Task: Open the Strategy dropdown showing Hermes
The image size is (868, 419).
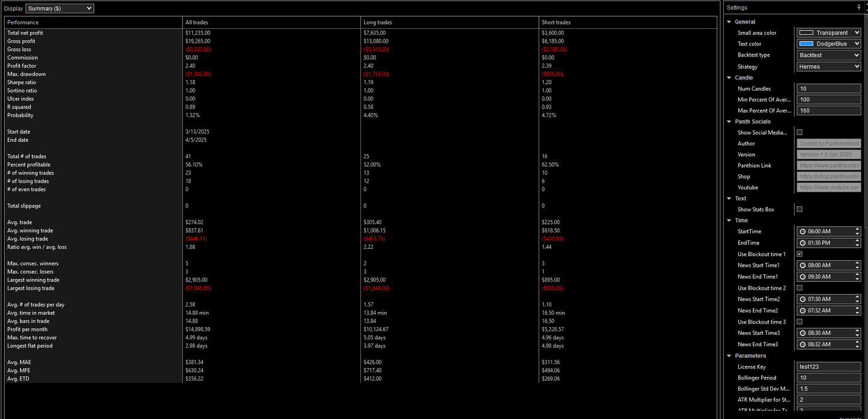Action: click(x=828, y=67)
